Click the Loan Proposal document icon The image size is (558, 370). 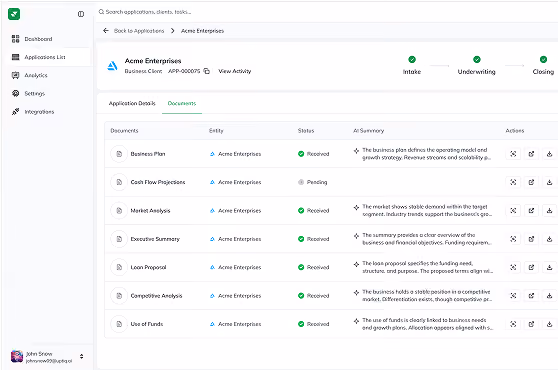point(119,267)
